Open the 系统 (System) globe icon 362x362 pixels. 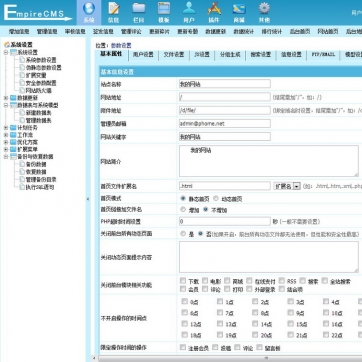click(89, 8)
